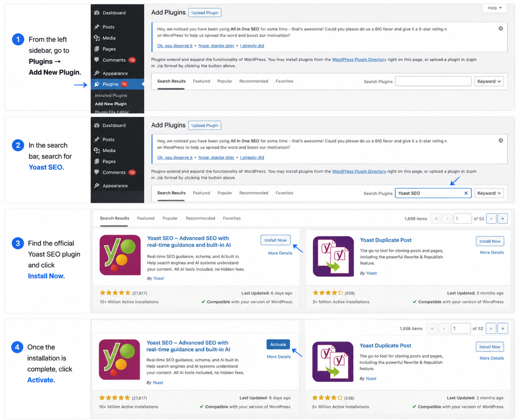Click Install Now for Yoast SEO

(x=276, y=240)
